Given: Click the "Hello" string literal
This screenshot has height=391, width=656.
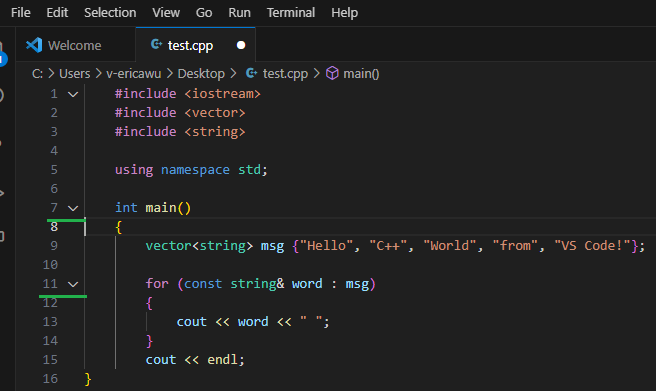Looking at the screenshot, I should point(326,245).
